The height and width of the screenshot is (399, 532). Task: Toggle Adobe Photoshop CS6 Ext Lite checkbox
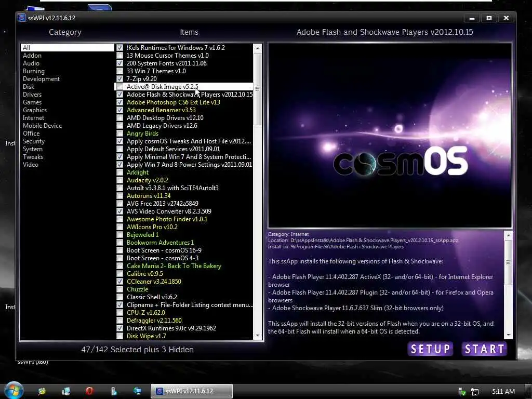pos(120,102)
